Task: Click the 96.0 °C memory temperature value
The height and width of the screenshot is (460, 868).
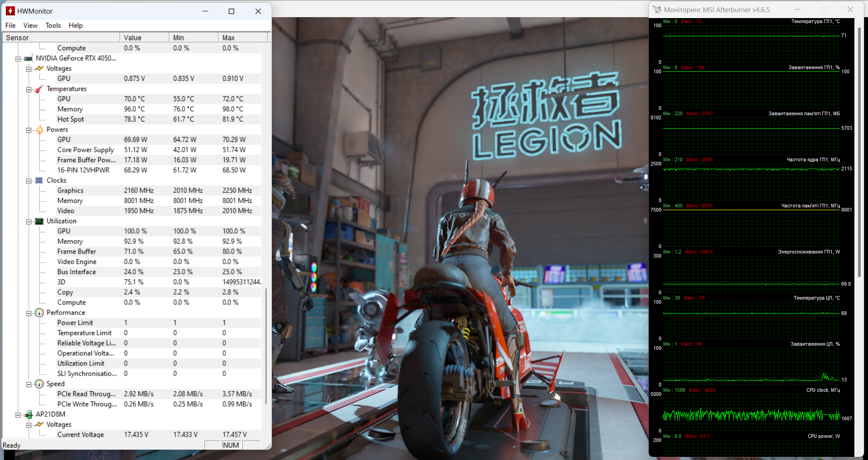Action: coord(134,109)
